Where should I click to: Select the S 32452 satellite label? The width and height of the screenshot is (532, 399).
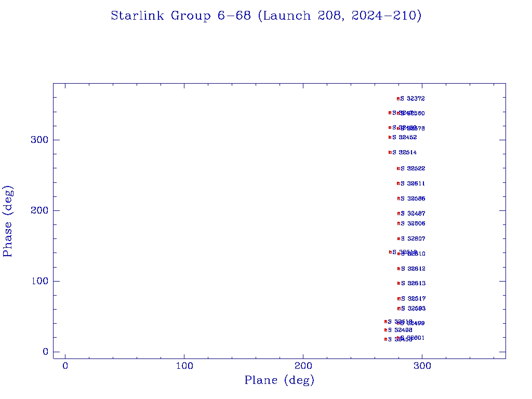click(x=404, y=137)
